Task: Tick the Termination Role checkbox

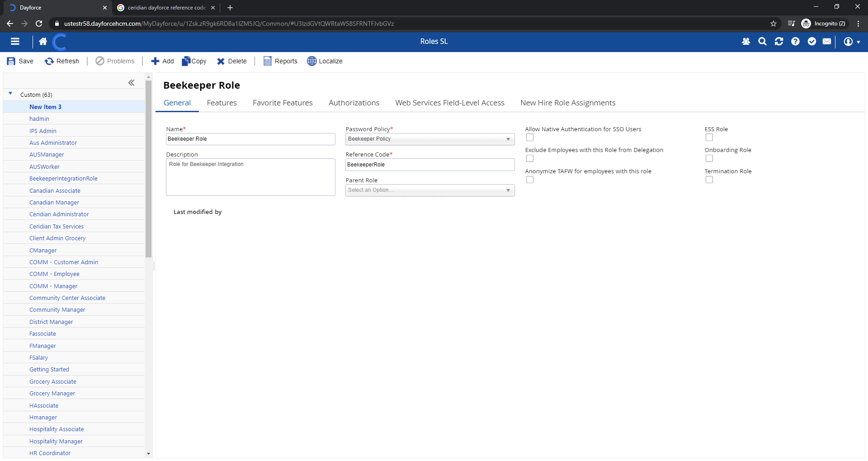Action: tap(709, 180)
